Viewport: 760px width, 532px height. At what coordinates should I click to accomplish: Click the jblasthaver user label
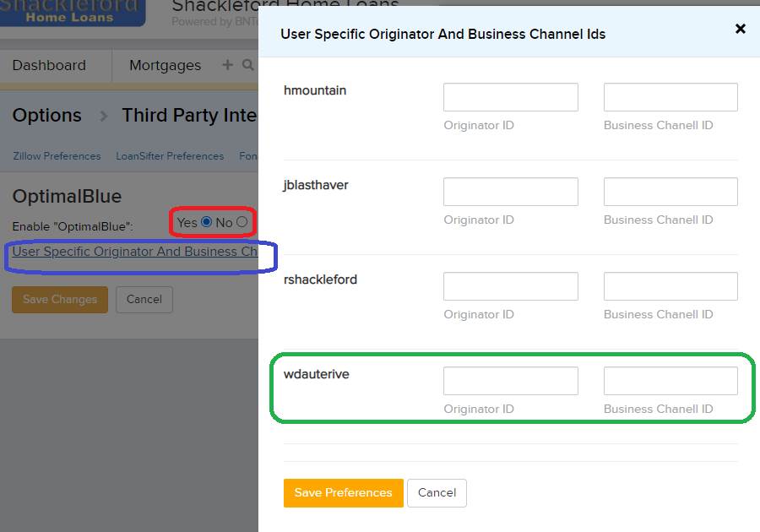tap(316, 185)
